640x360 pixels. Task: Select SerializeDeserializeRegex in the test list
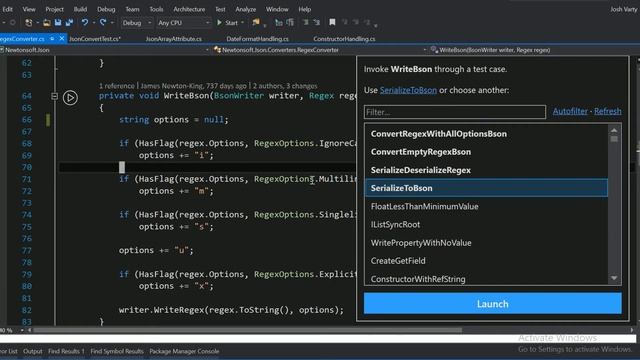[486, 170]
